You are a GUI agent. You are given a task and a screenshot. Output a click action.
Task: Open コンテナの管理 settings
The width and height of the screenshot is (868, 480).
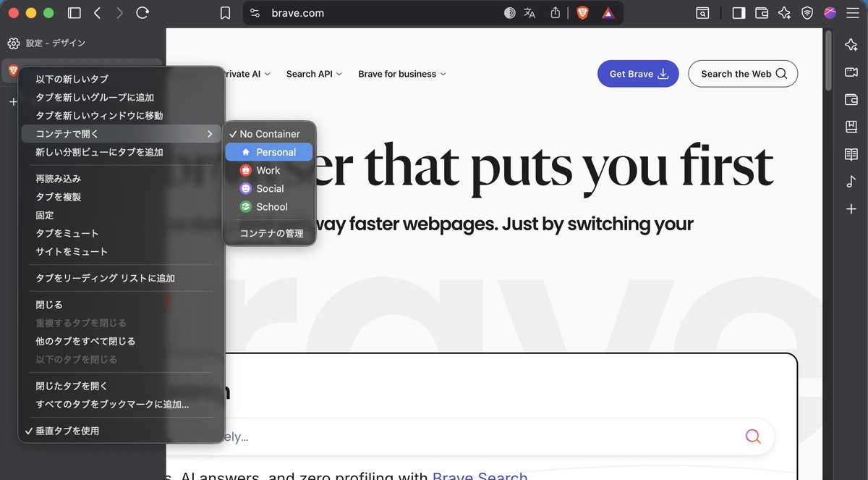pyautogui.click(x=269, y=233)
